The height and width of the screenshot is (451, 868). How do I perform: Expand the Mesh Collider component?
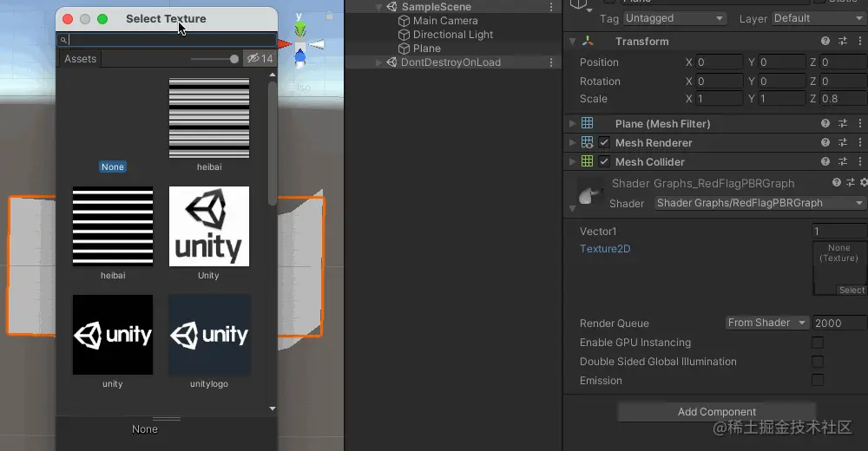point(572,161)
